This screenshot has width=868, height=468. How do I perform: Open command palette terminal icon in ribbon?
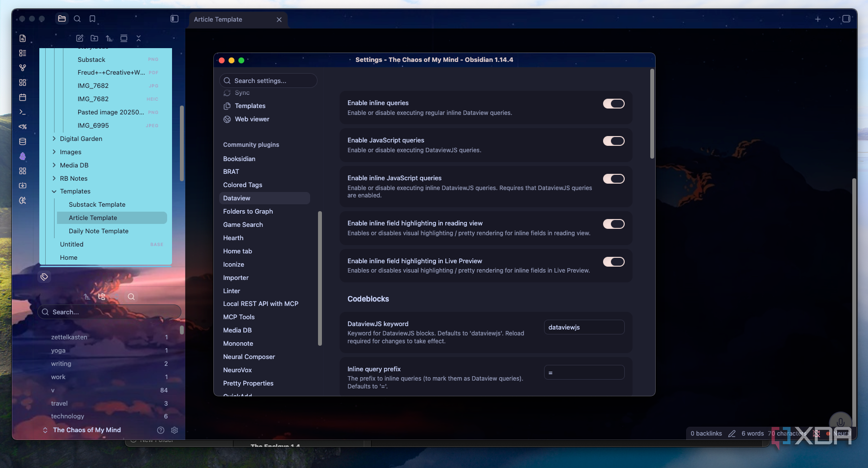pos(23,112)
